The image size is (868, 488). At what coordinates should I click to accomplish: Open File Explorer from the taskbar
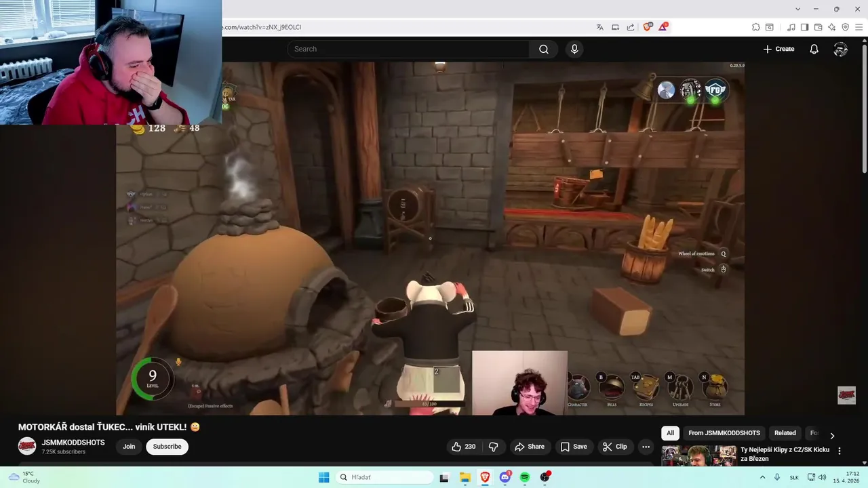(465, 477)
